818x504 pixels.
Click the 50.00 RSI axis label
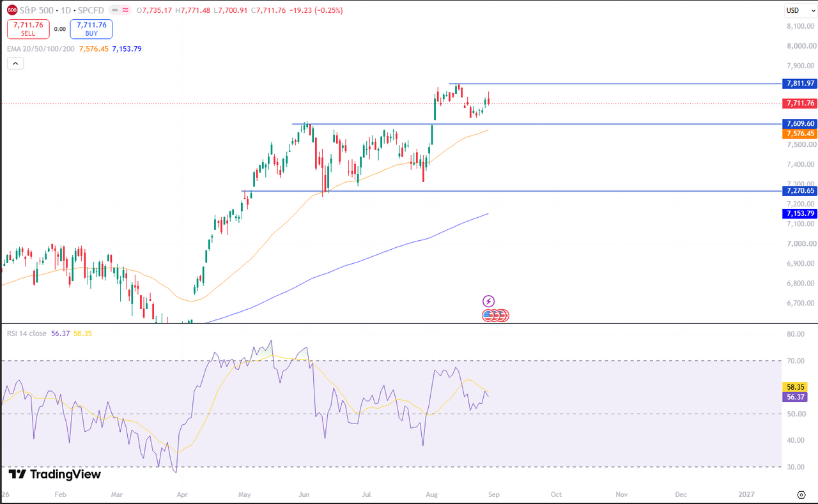(x=796, y=414)
